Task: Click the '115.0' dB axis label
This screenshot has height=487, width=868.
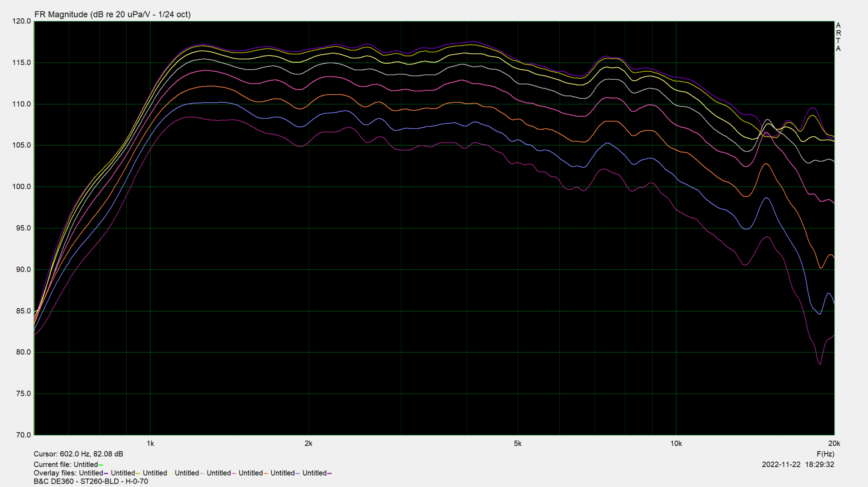Action: (22, 63)
